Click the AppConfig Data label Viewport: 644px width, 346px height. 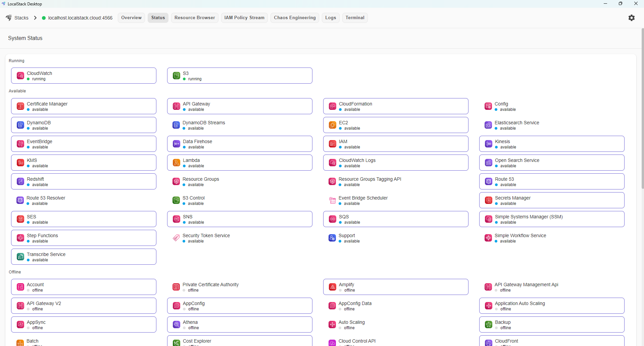(x=355, y=303)
